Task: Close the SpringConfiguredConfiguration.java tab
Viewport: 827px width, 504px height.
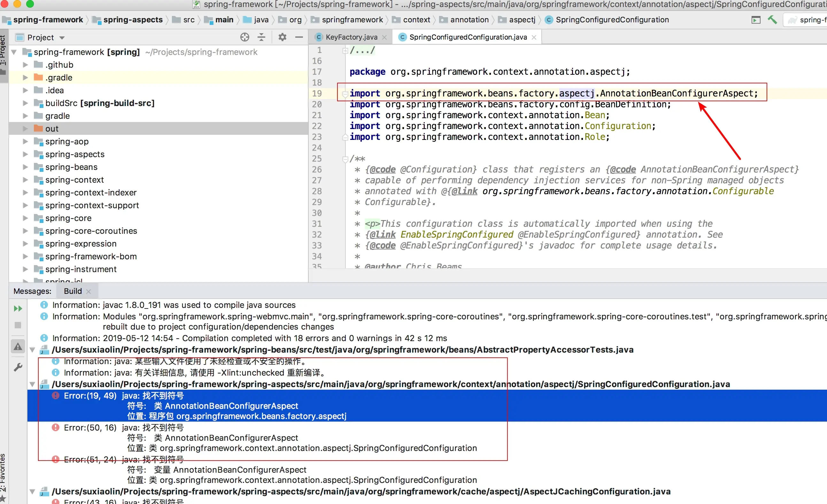Action: point(534,37)
